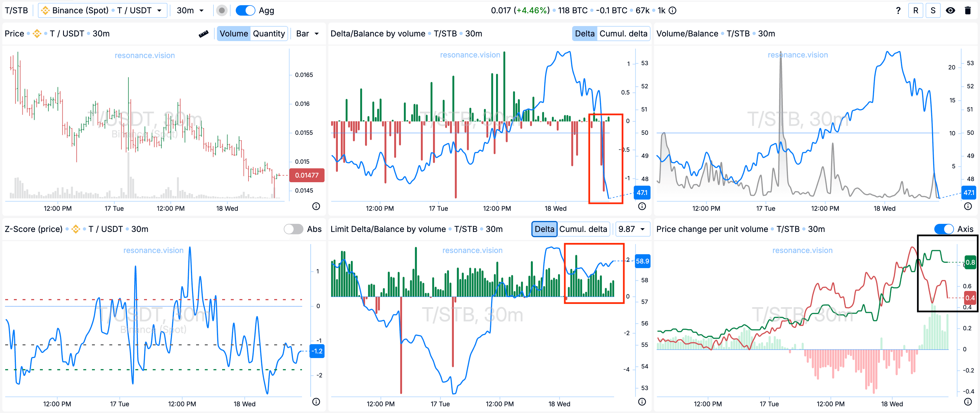Select the ruler measure tool in Price panel

click(x=204, y=34)
